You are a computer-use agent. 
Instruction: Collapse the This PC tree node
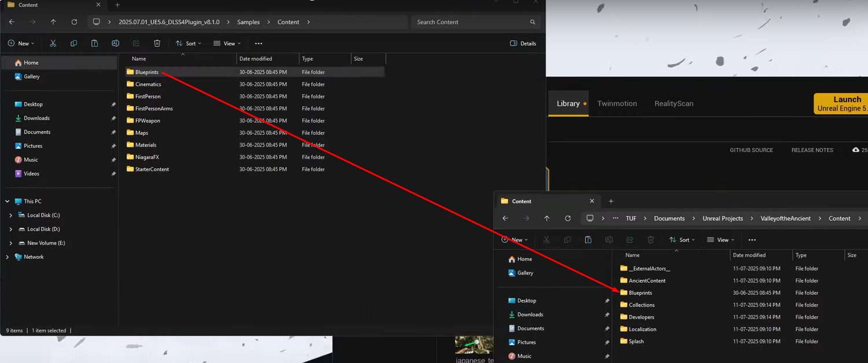[x=8, y=201]
